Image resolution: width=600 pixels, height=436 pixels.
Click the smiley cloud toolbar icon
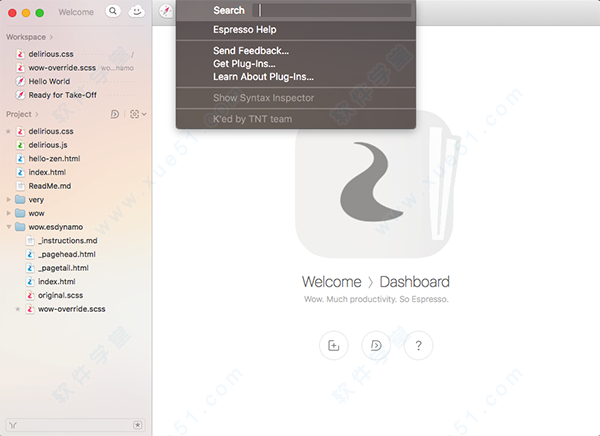(136, 11)
